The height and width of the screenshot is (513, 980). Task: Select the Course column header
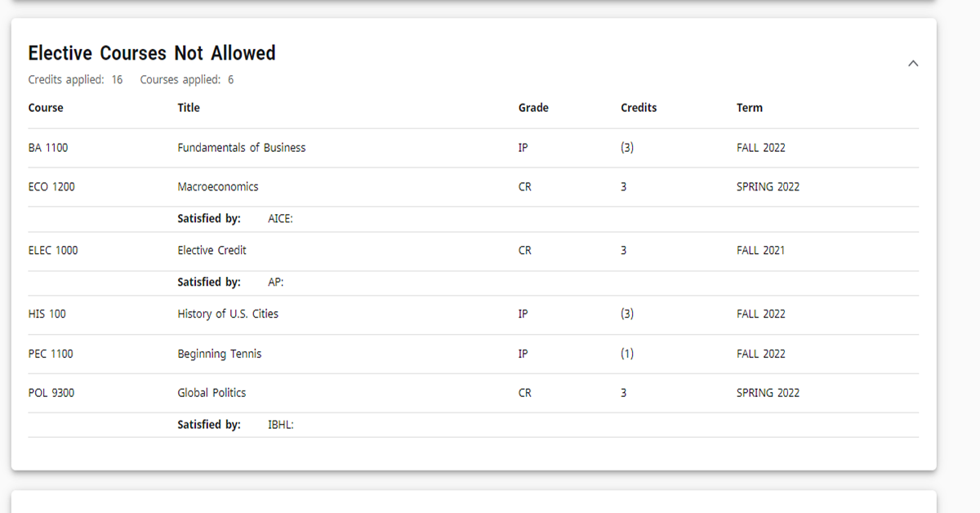pos(46,108)
